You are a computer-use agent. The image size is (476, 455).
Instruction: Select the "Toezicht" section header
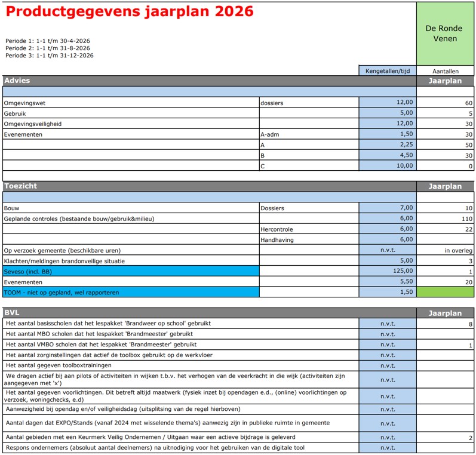click(x=20, y=186)
